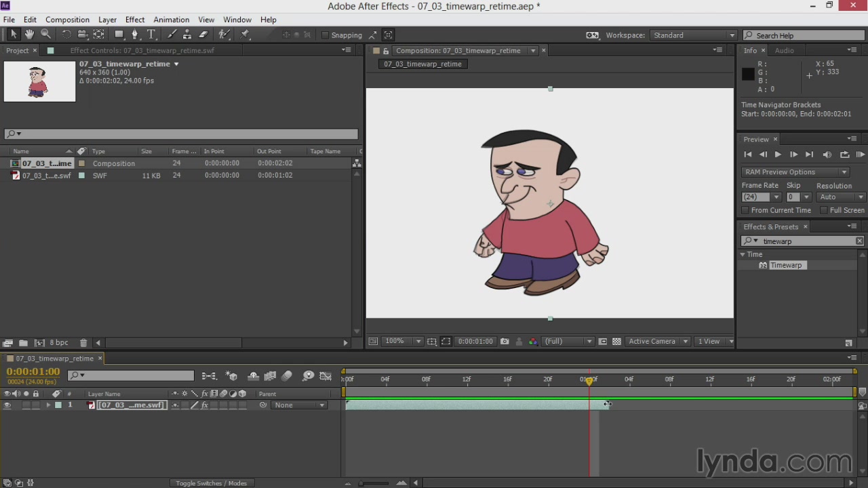Click the 8 bpc color depth button
The height and width of the screenshot is (488, 868).
click(x=59, y=343)
